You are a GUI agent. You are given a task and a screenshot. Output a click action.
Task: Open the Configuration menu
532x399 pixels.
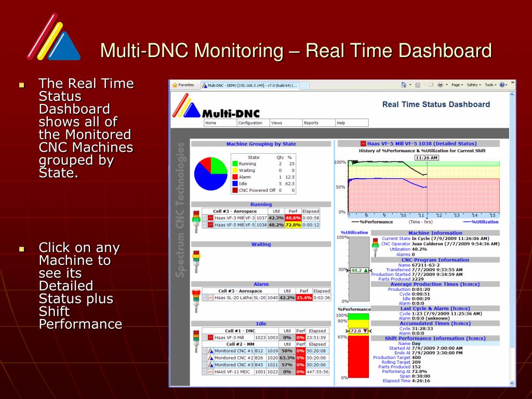coord(253,123)
